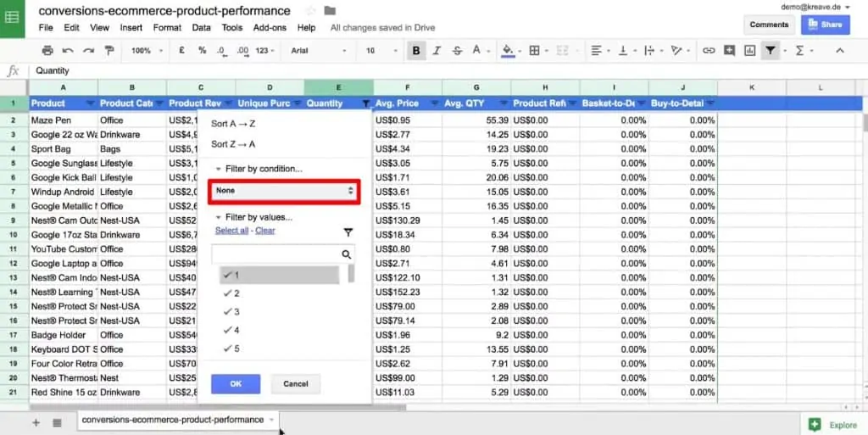Format as currency with pound icon
The image size is (868, 435).
coord(181,50)
